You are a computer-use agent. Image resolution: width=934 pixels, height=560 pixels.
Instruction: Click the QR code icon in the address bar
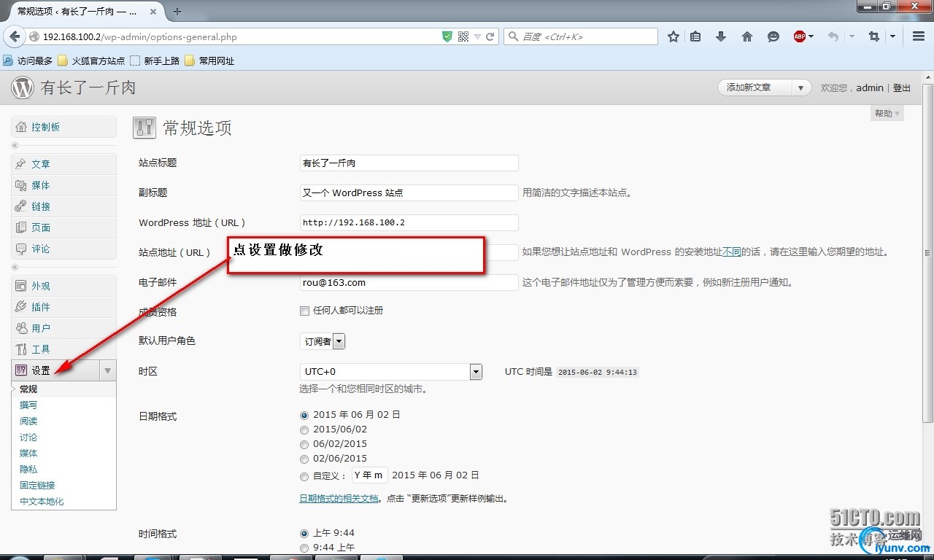(x=463, y=36)
